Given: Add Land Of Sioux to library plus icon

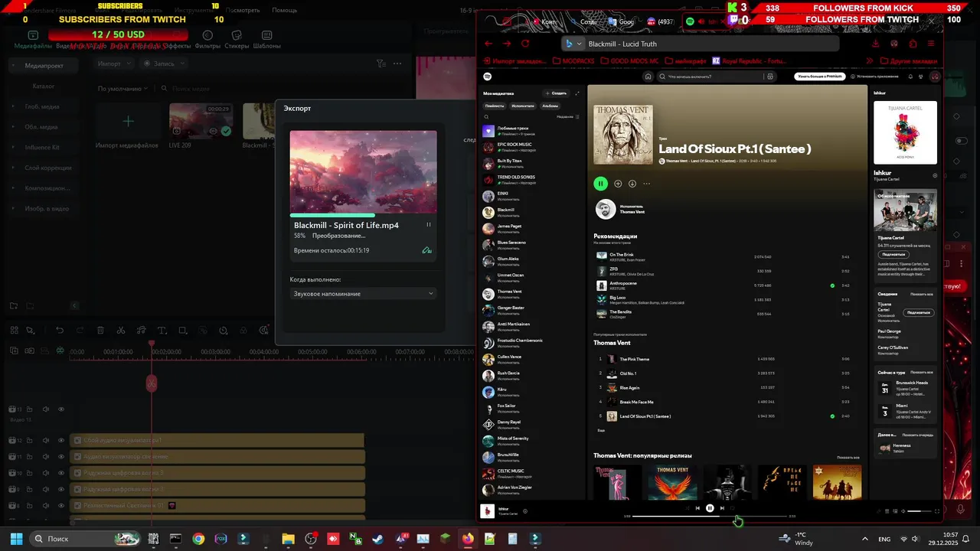Looking at the screenshot, I should pyautogui.click(x=618, y=184).
